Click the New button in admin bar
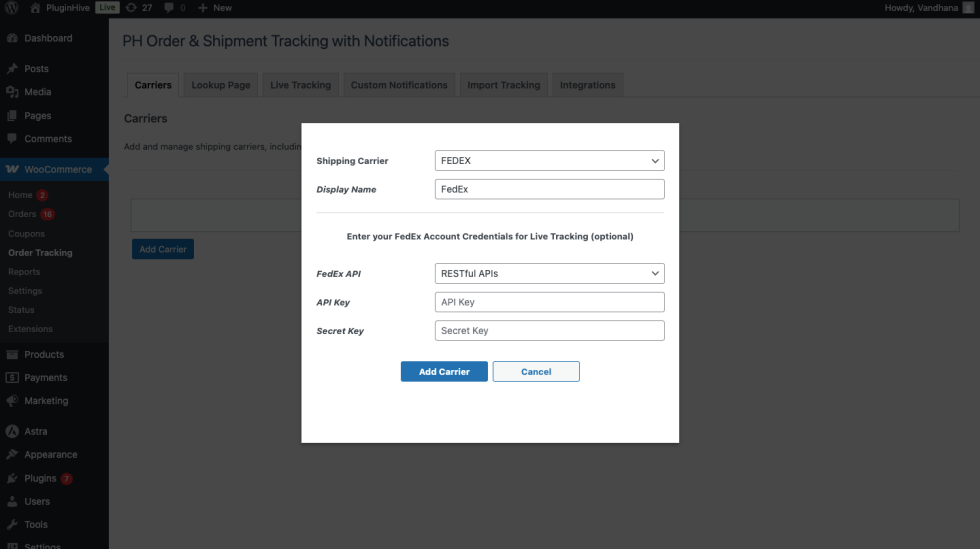The height and width of the screenshot is (549, 980). click(x=215, y=8)
